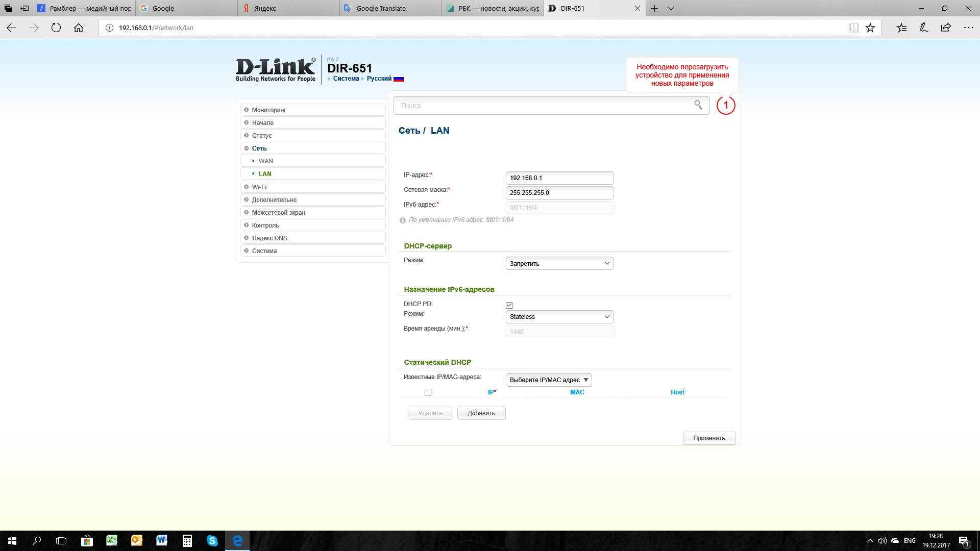Expand the Wi-Fi menu section
Screen dimensions: 980x551
point(259,187)
